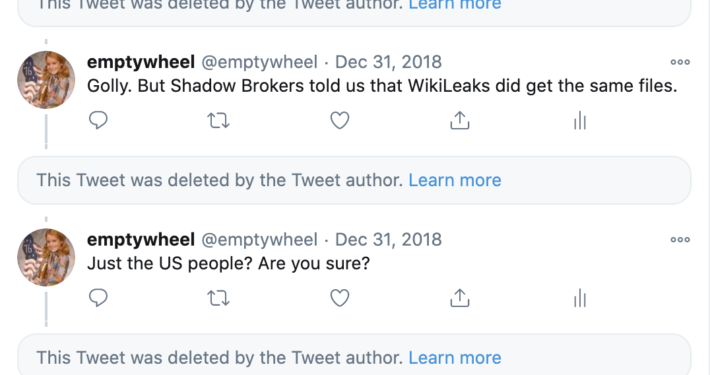Open Learn more link in the middle deleted notice

pyautogui.click(x=455, y=180)
